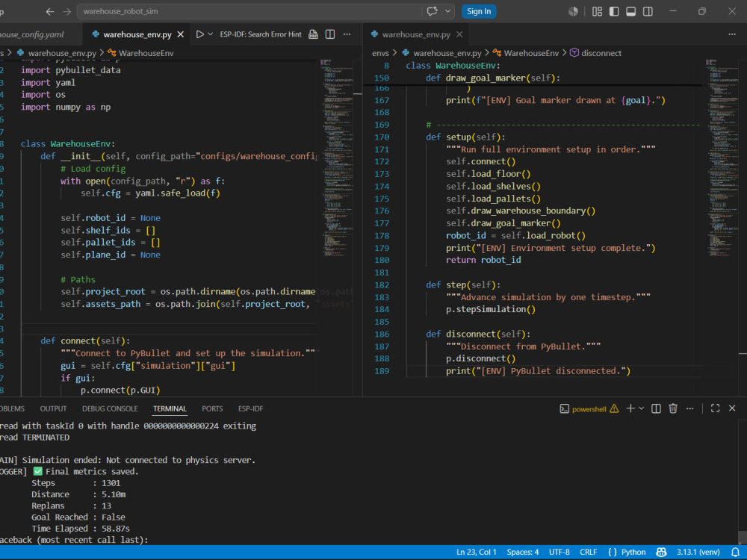The image size is (747, 560).
Task: Open the ESP-IDF panel tab
Action: coord(250,408)
